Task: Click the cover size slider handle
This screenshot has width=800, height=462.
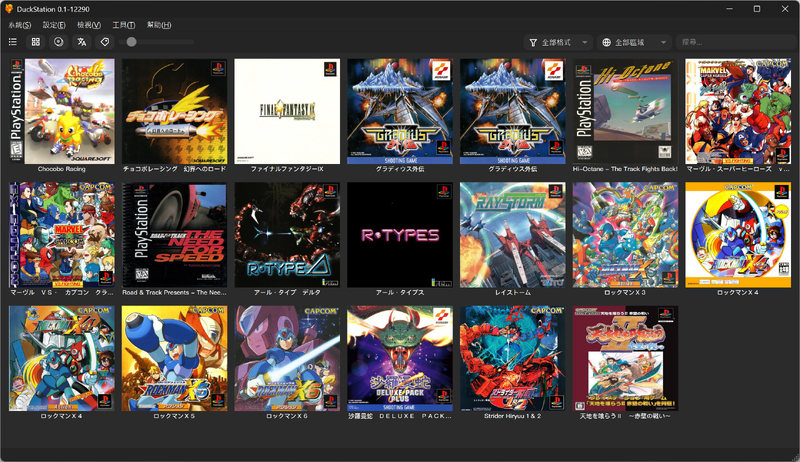Action: pyautogui.click(x=132, y=42)
